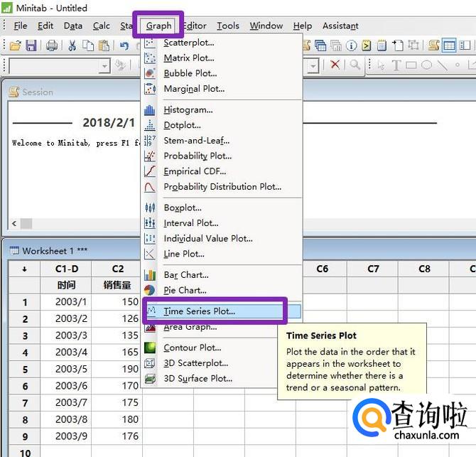This screenshot has height=457, width=476.
Task: Open the Data menu
Action: 73,26
